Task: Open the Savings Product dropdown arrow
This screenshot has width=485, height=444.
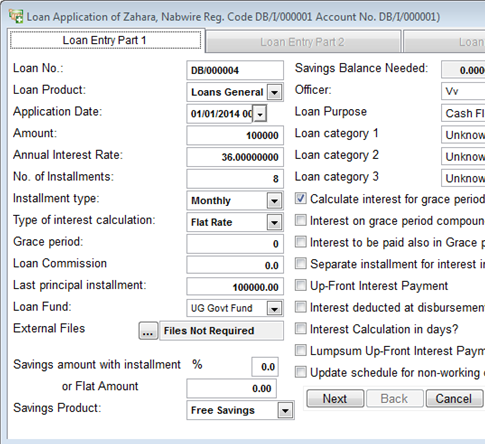Action: pos(285,410)
